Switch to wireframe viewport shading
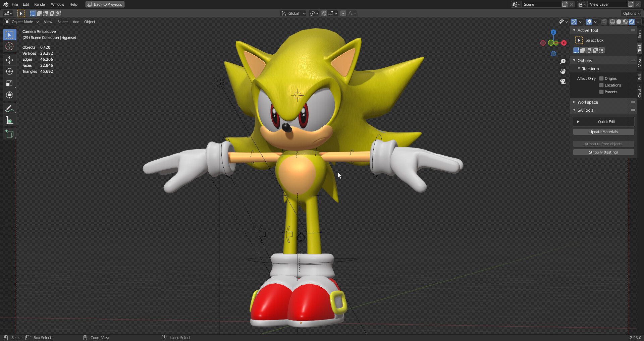 [x=612, y=22]
